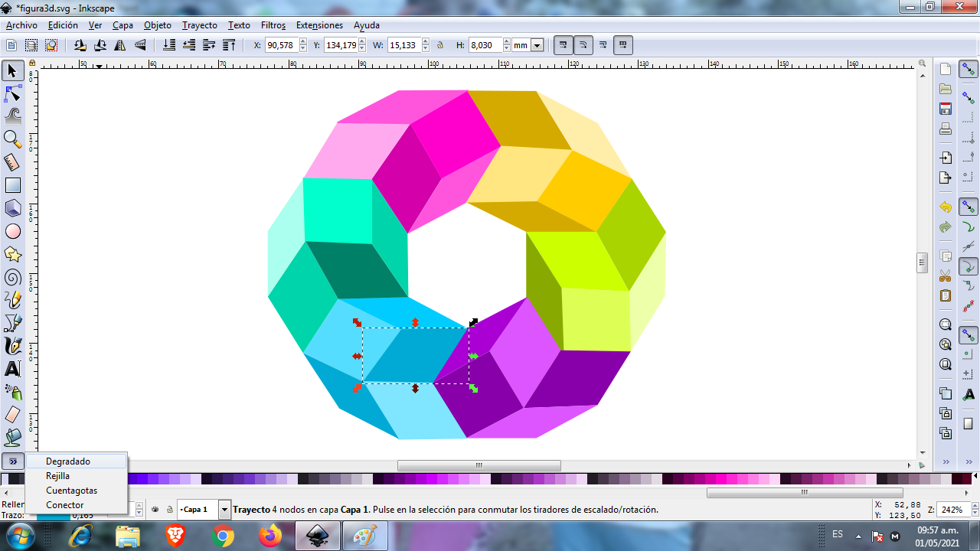Open the Extensiones menu

point(319,25)
